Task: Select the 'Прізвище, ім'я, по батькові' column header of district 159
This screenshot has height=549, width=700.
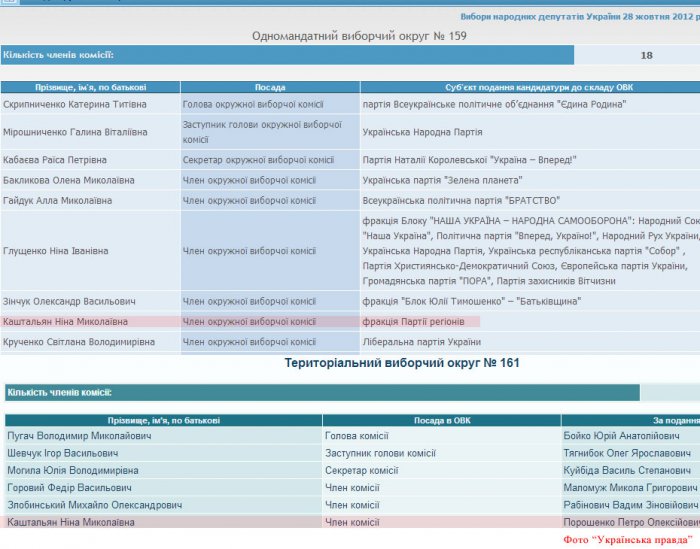Action: click(91, 87)
